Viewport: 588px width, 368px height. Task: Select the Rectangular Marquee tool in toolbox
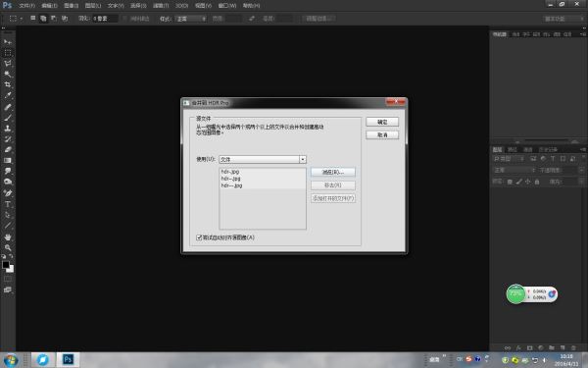[8, 53]
